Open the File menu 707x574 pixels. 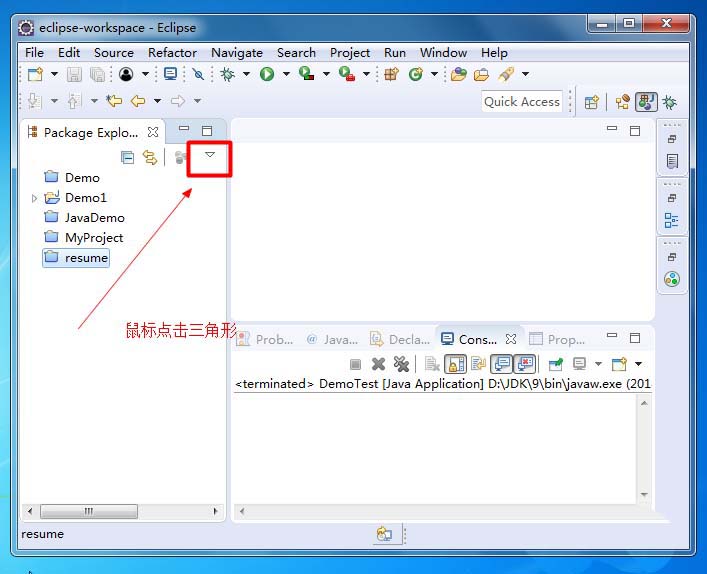pyautogui.click(x=34, y=53)
